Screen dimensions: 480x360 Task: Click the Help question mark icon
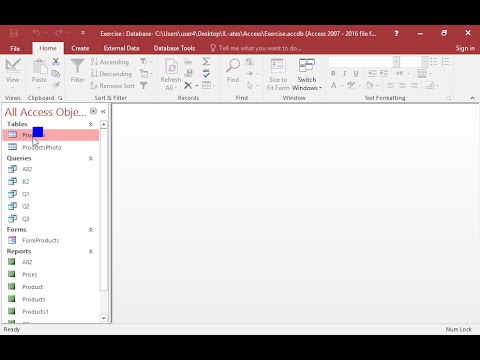point(396,33)
